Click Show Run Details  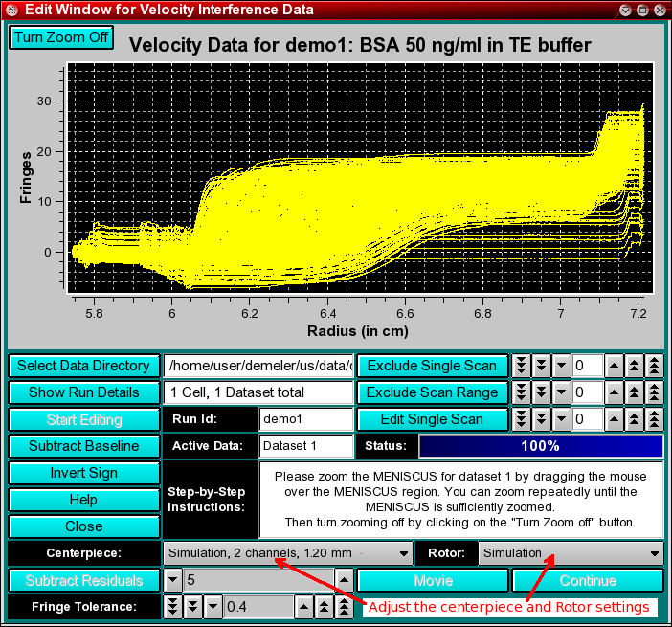point(84,392)
